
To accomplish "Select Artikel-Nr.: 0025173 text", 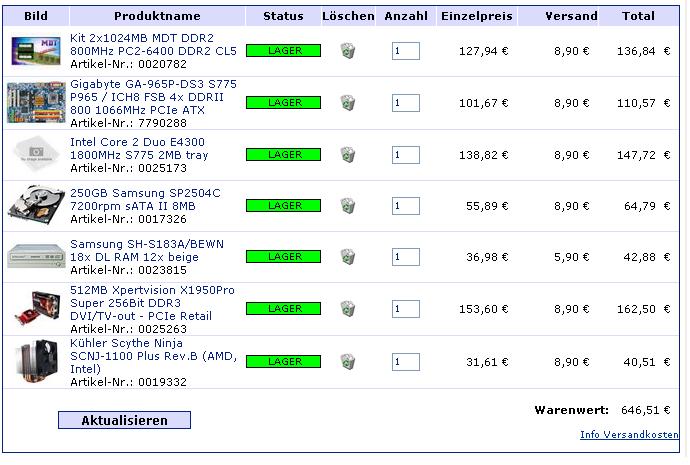I will [128, 168].
